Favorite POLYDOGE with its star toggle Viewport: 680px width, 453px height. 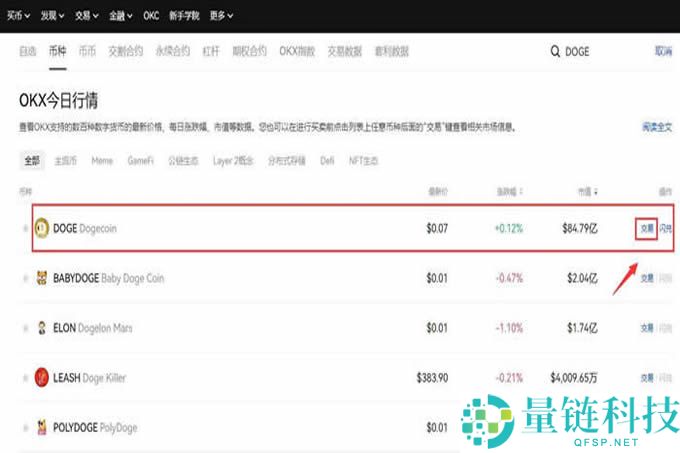[25, 428]
